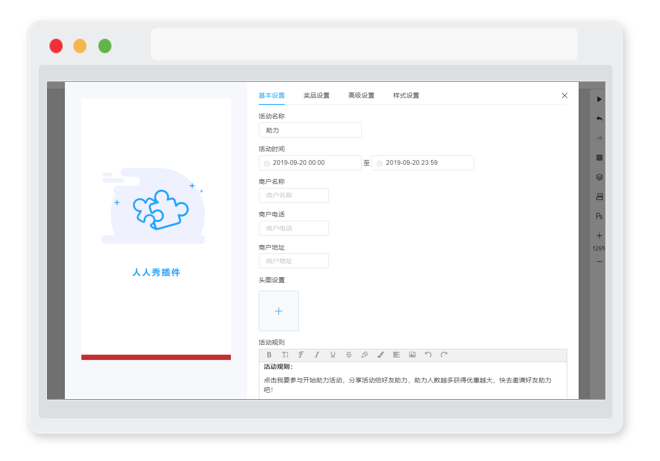Switch to the 样式设置 tab

tap(406, 96)
